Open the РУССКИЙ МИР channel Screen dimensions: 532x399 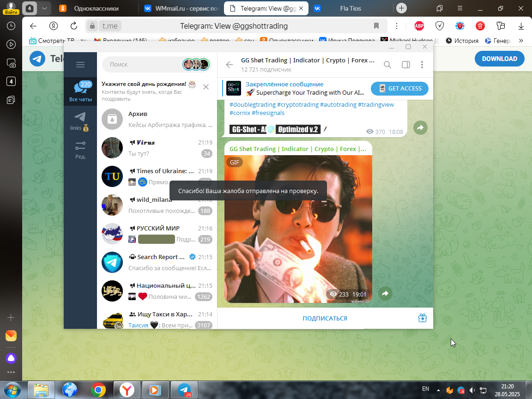point(157,234)
